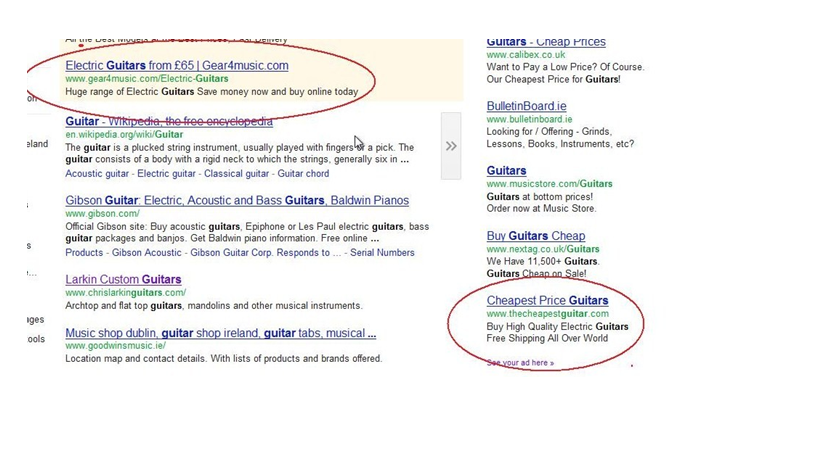Open Guitars musicstore ad title
The image size is (819, 460).
[506, 171]
